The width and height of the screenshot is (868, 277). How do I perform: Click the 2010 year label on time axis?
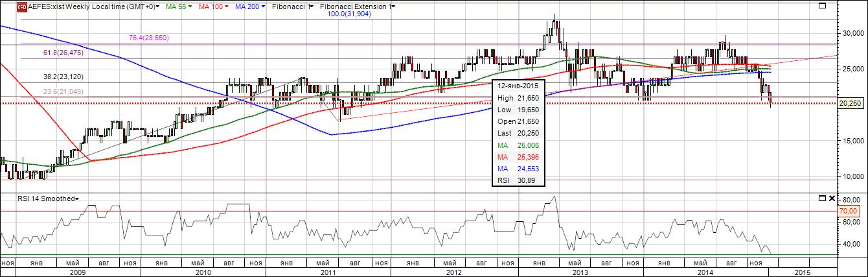(x=203, y=272)
